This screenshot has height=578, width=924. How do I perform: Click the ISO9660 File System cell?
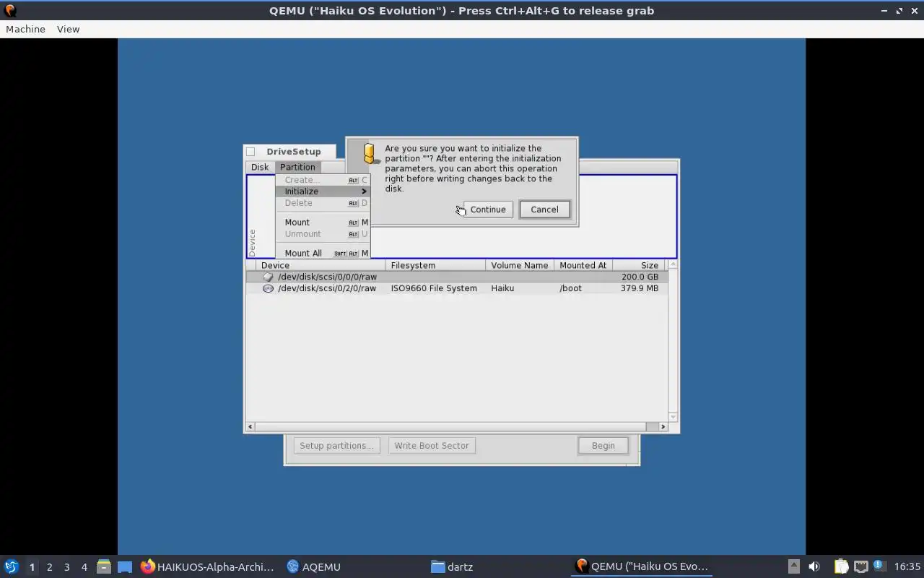tap(434, 288)
